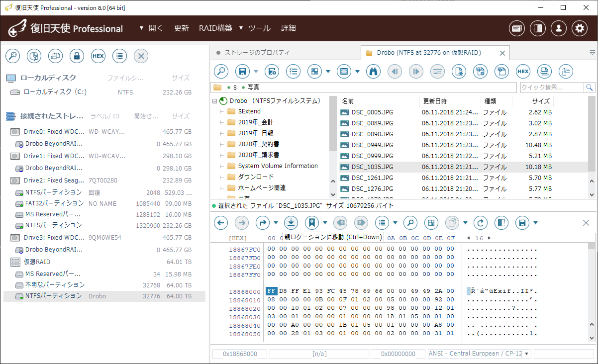Viewport: 598px width, 364px height.
Task: Open HEX viewer from left storage toolbar
Action: pos(98,56)
